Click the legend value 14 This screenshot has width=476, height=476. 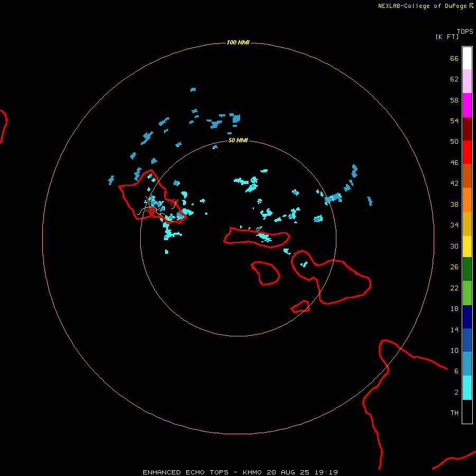[454, 329]
